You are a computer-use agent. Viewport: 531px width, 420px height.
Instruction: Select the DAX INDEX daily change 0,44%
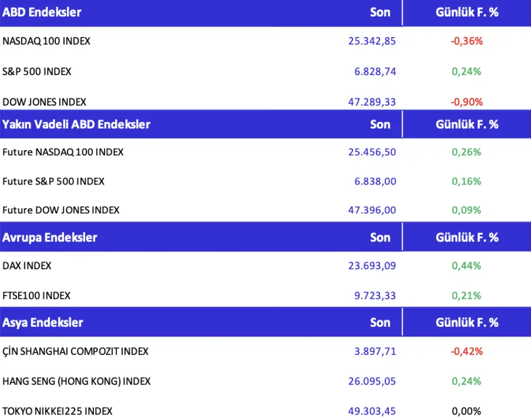click(x=466, y=266)
